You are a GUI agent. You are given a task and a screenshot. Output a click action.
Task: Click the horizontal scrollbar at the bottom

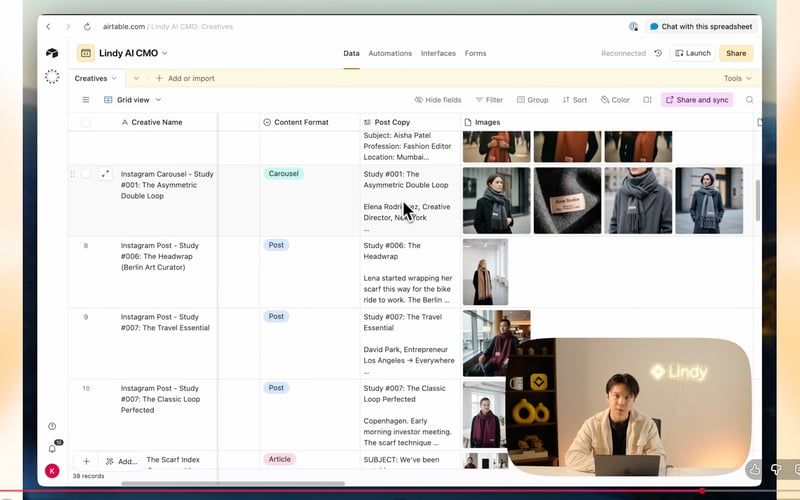(x=233, y=483)
